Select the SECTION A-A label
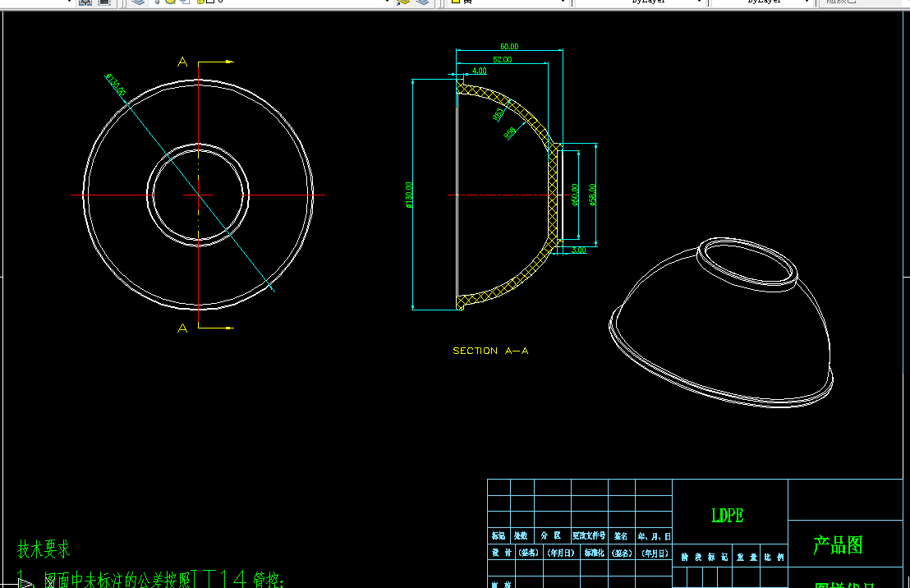This screenshot has height=588, width=910. [x=490, y=351]
